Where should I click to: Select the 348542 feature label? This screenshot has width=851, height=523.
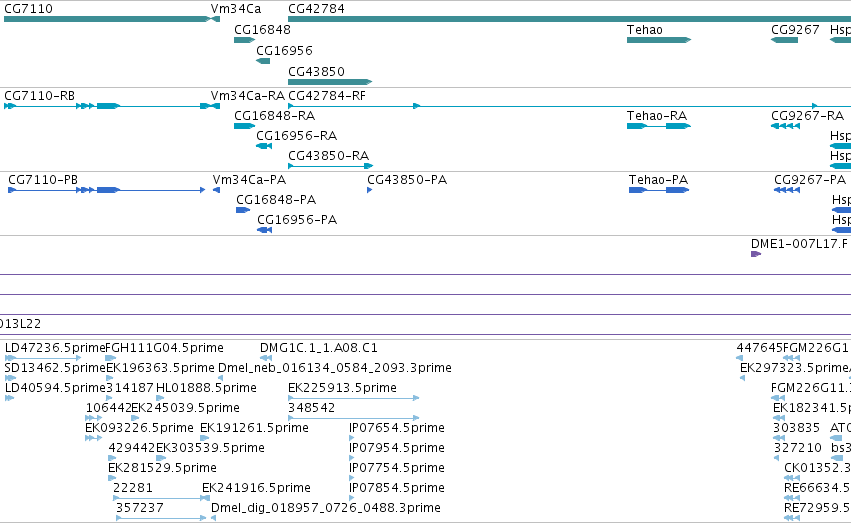[312, 408]
